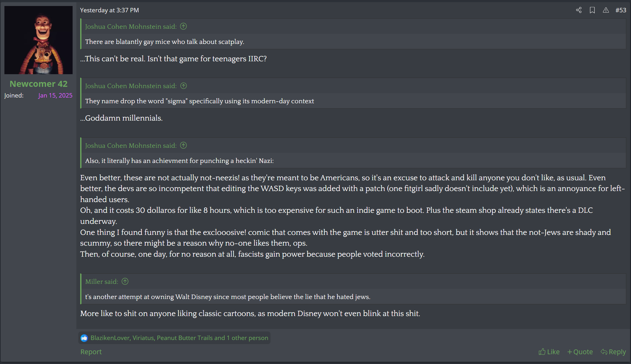Click the warning triangle report icon
The height and width of the screenshot is (364, 631).
tap(606, 10)
